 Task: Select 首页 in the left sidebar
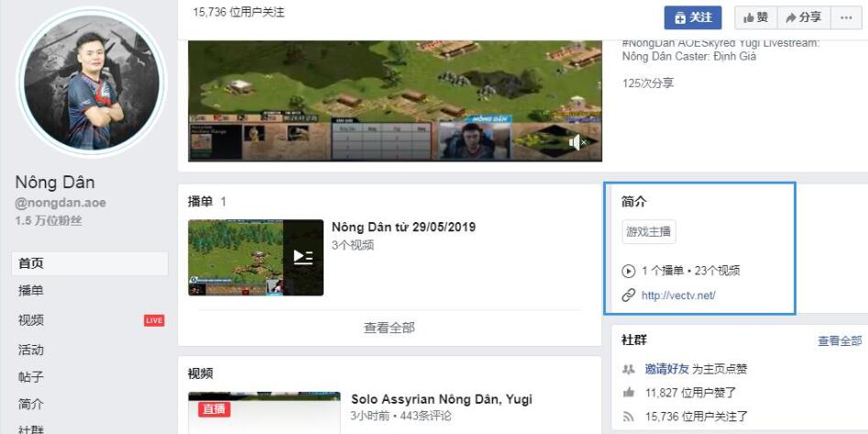click(31, 263)
